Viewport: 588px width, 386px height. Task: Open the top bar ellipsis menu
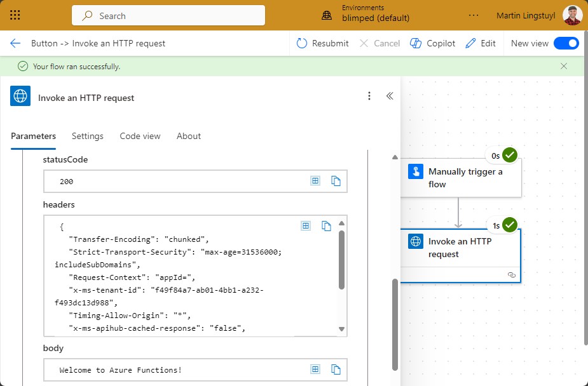pos(474,15)
